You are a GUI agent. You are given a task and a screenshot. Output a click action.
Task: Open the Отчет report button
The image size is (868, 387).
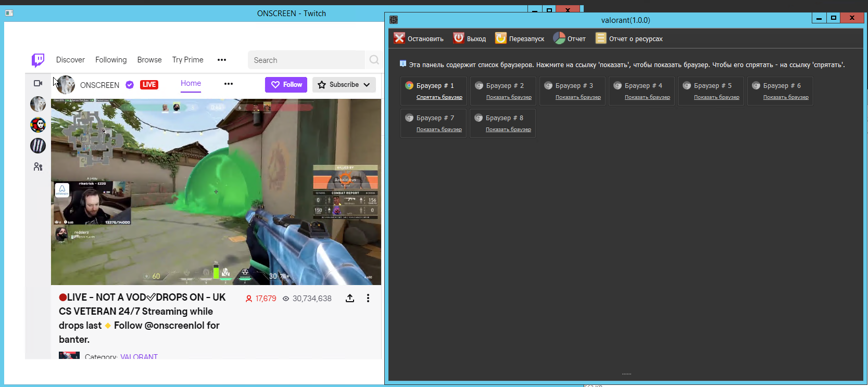click(x=570, y=38)
